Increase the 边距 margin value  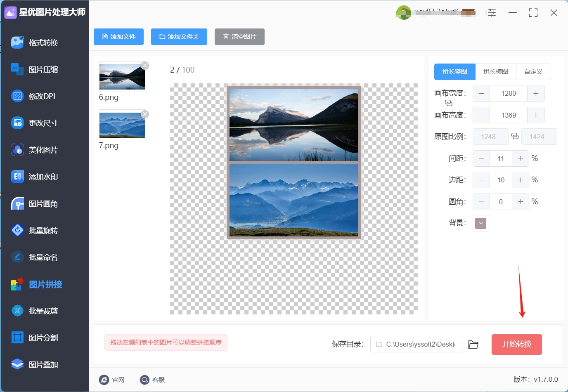pos(521,180)
